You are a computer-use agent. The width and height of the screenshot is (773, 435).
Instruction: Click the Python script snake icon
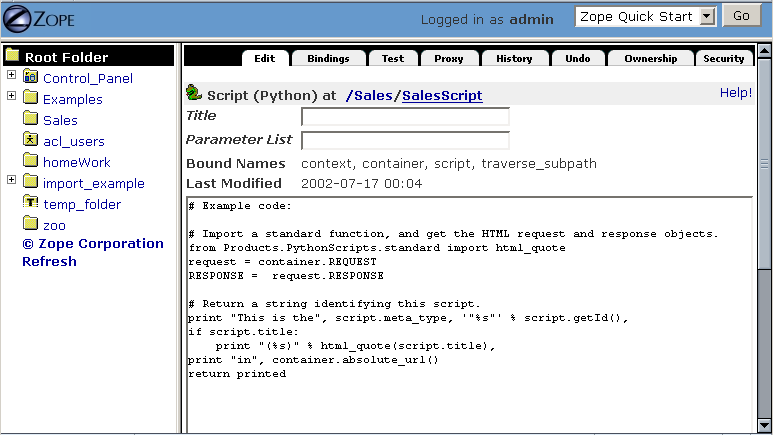[x=194, y=93]
